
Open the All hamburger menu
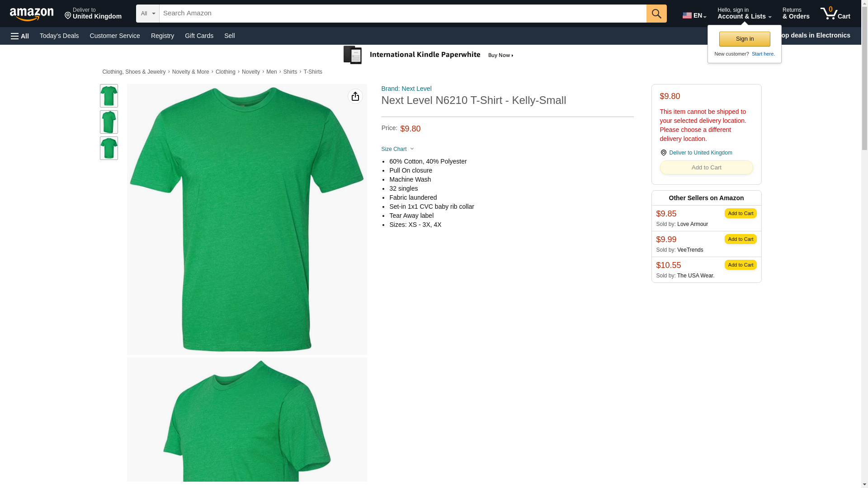pyautogui.click(x=20, y=36)
